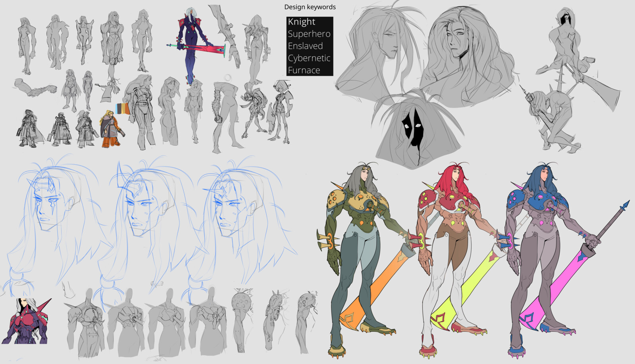635x364 pixels.
Task: Click the small color palette stripes swatch
Action: point(123,109)
